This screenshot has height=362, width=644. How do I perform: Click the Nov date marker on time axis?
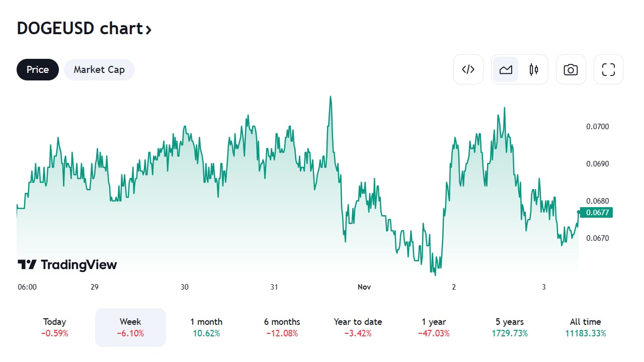click(x=364, y=287)
